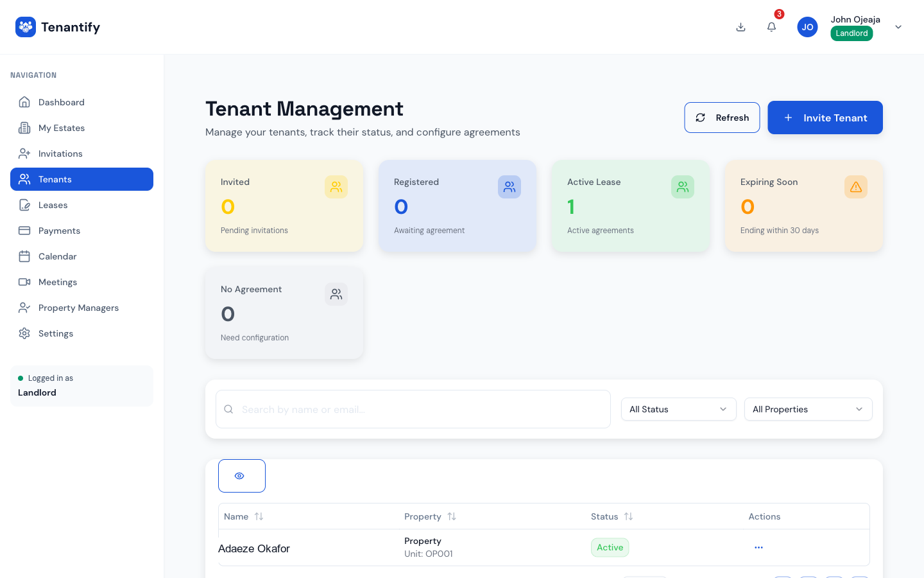This screenshot has height=578, width=924.
Task: Sort table by Status column
Action: (x=612, y=516)
